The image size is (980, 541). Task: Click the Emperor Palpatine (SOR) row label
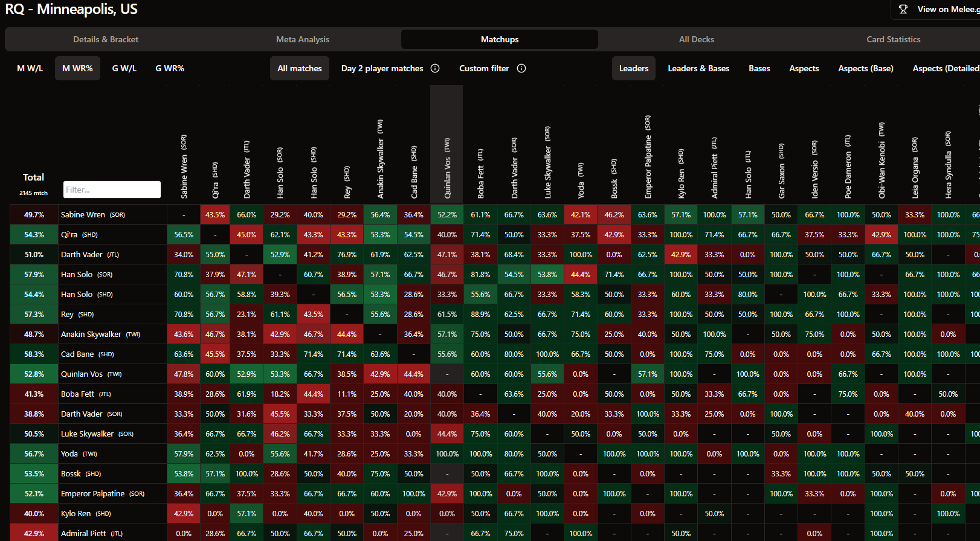(x=103, y=493)
